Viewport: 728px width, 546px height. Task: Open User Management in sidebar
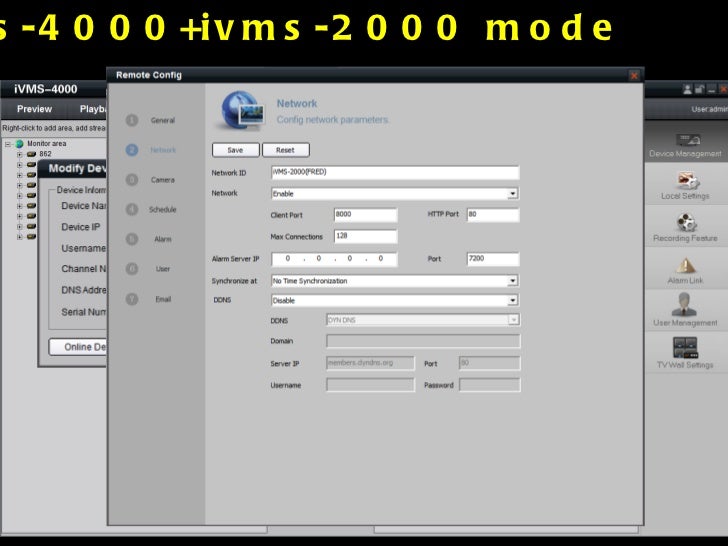tap(685, 311)
